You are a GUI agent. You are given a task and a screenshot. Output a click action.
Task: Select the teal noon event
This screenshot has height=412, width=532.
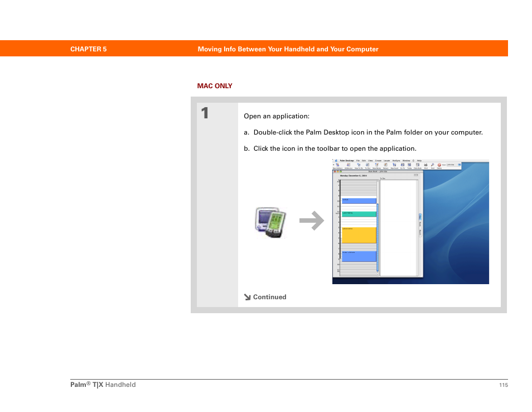(x=359, y=214)
